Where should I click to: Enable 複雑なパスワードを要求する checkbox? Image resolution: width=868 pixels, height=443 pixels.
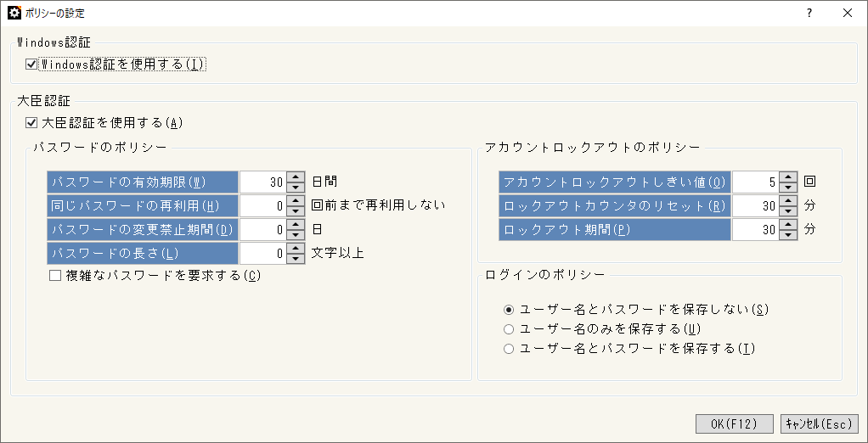[55, 275]
